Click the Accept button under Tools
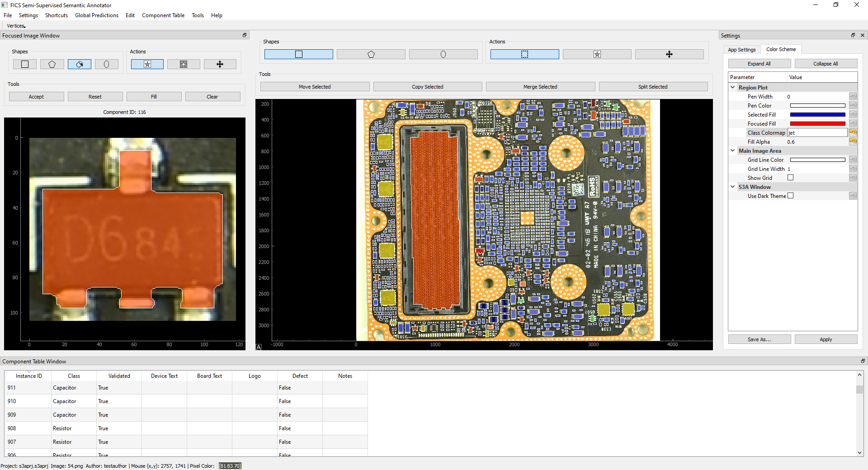Viewport: 868px width, 470px height. [36, 96]
